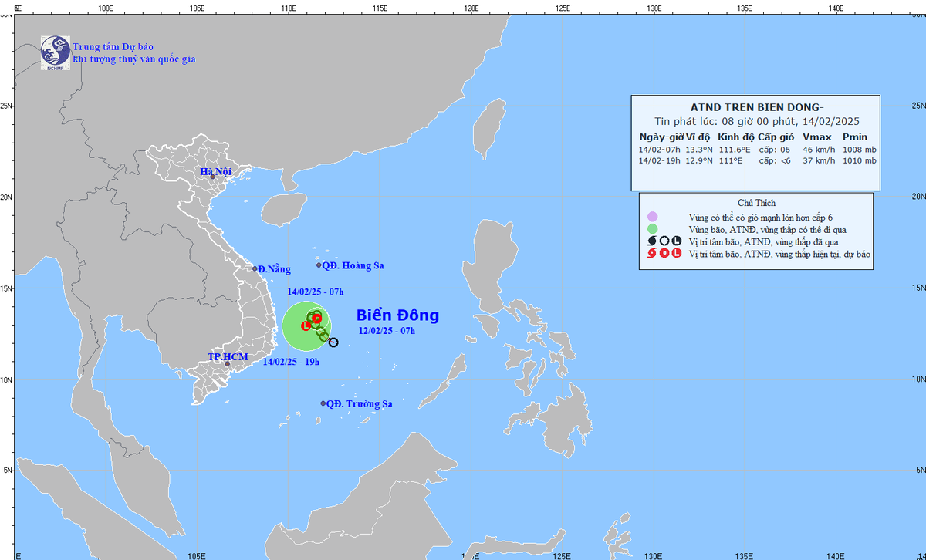Click the 14/02-19h forecast row in the table
926x560 pixels.
click(x=757, y=160)
